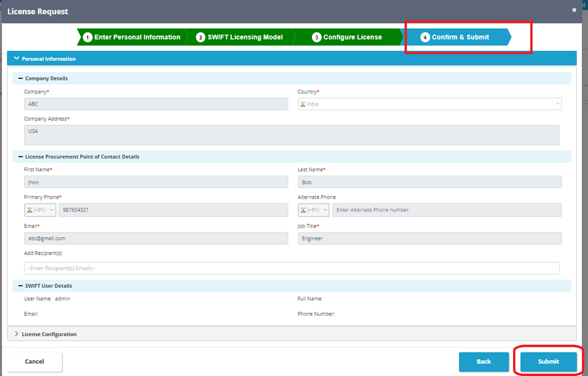
Task: Click the Job Title field
Action: [430, 239]
